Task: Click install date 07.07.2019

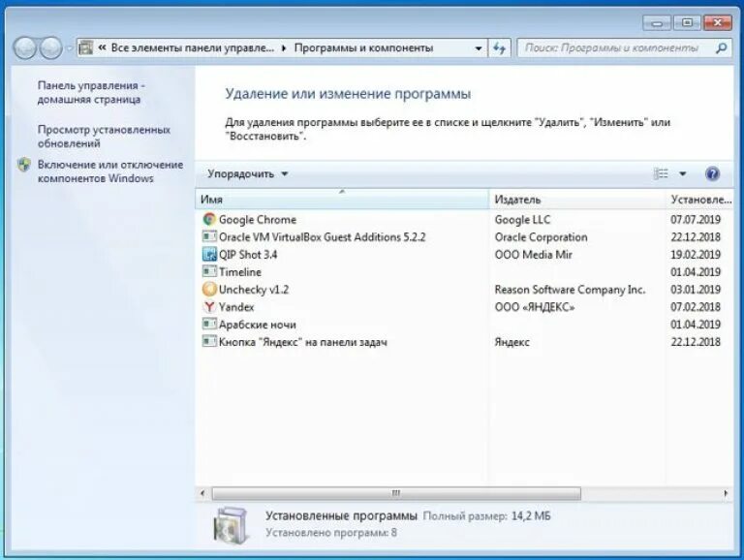Action: point(696,220)
